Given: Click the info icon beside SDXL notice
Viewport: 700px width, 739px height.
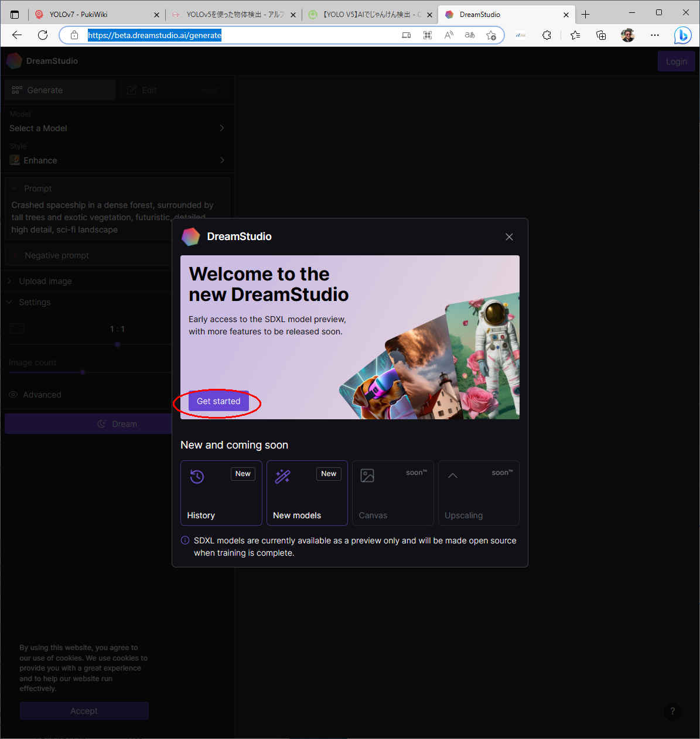Looking at the screenshot, I should 185,540.
